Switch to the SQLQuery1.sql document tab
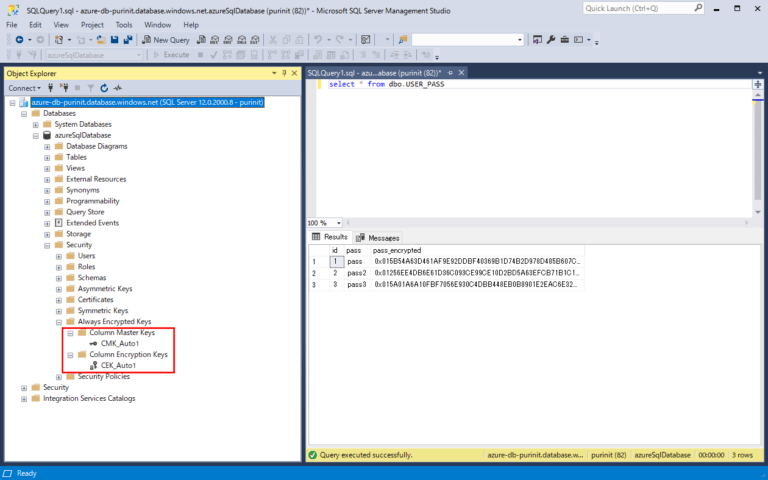 pyautogui.click(x=374, y=73)
